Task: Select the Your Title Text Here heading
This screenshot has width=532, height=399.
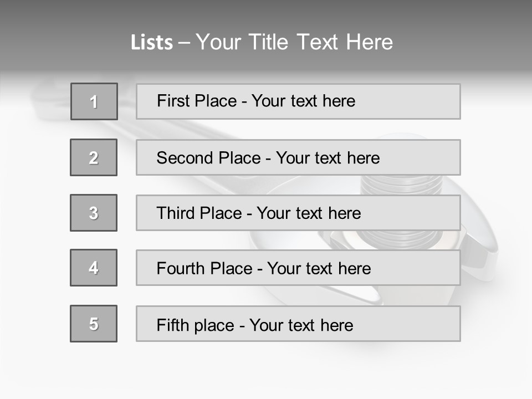Action: (x=294, y=42)
